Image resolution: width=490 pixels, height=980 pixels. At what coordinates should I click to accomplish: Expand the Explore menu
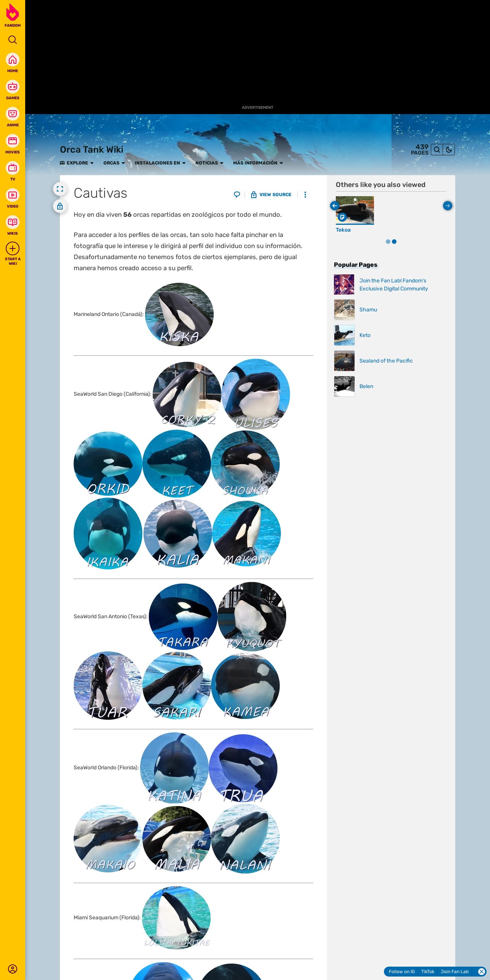(77, 163)
